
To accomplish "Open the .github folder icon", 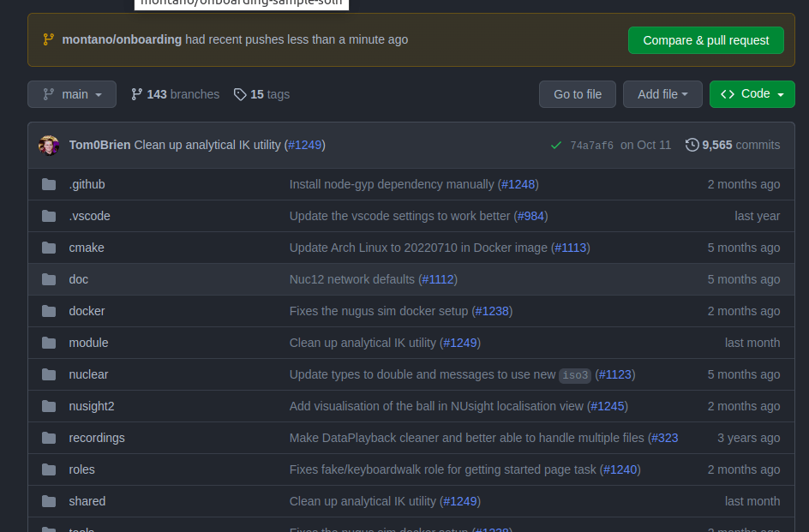I will point(49,184).
